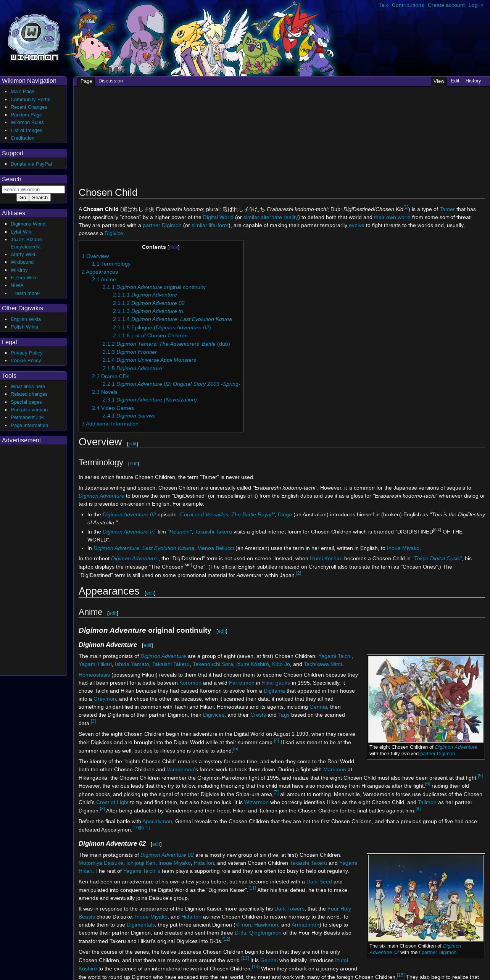Visit JoJo's Bizarre Encyclopedia affiliate

click(x=26, y=243)
